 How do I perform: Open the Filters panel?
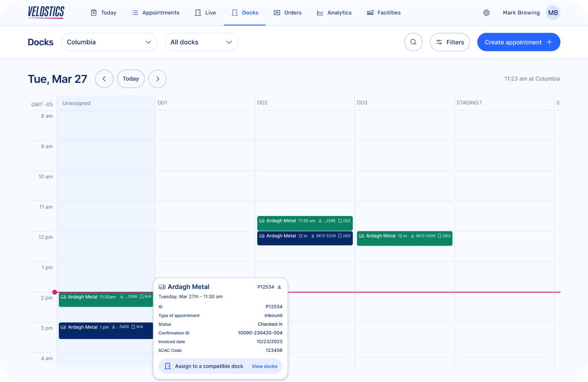(450, 42)
